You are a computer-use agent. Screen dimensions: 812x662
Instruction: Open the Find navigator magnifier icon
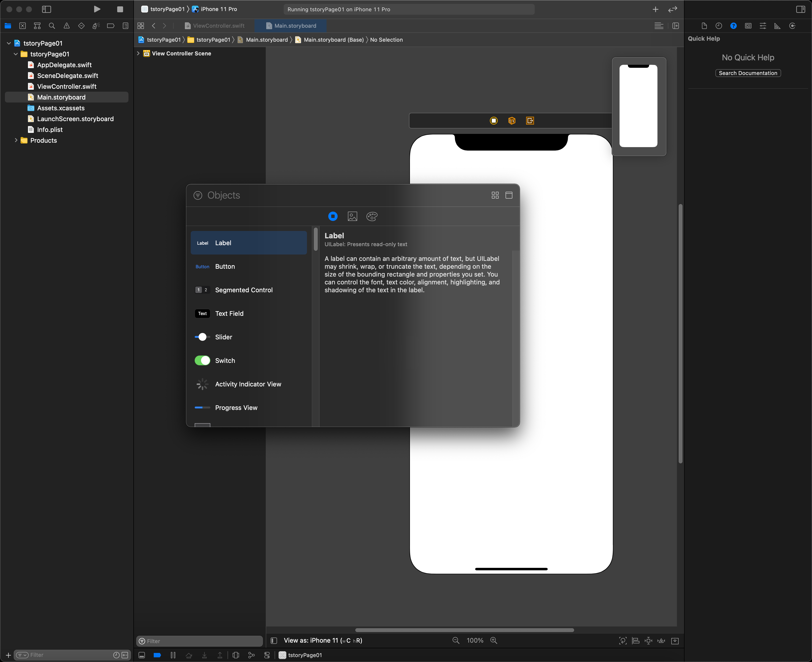(52, 26)
